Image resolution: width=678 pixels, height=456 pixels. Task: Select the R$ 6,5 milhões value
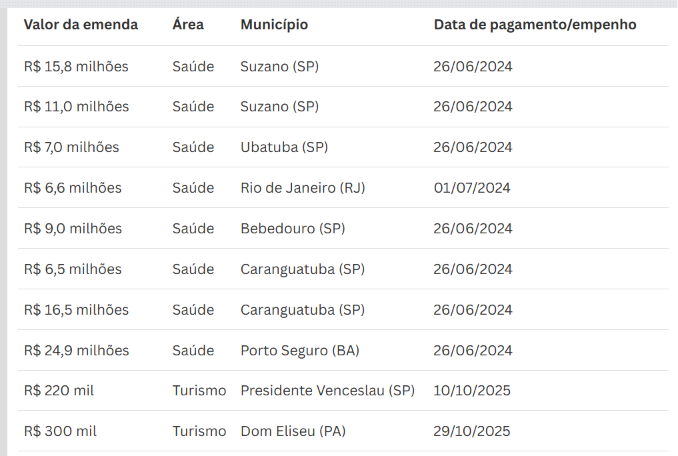(x=73, y=269)
